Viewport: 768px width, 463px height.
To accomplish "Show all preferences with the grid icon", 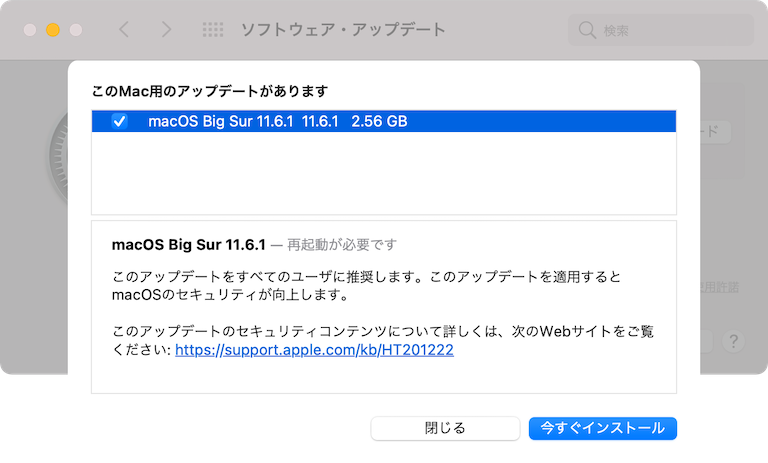I will tap(213, 29).
